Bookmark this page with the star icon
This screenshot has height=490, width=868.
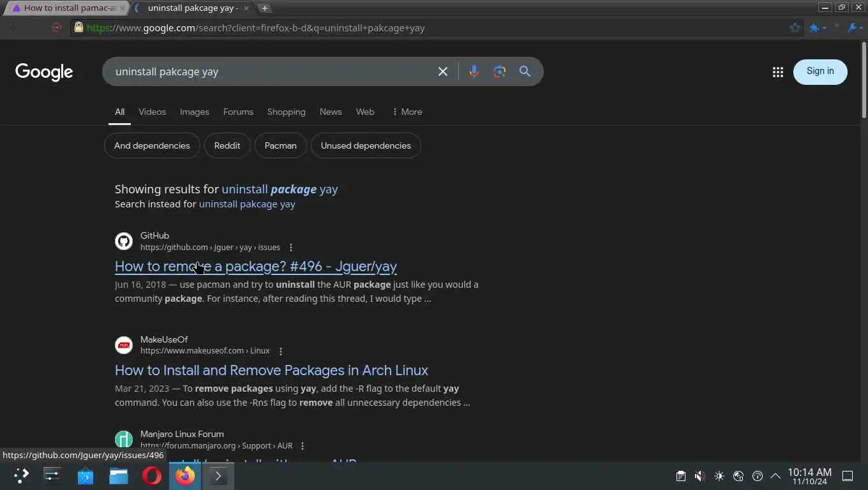[795, 27]
